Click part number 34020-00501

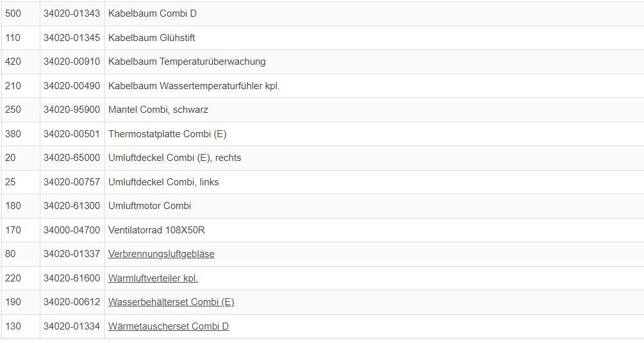click(72, 134)
